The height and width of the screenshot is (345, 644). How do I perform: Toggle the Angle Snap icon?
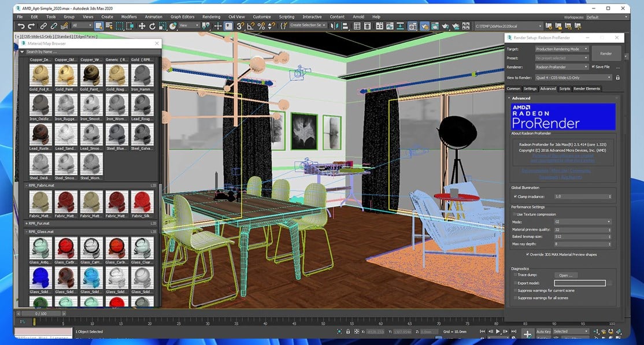click(250, 26)
